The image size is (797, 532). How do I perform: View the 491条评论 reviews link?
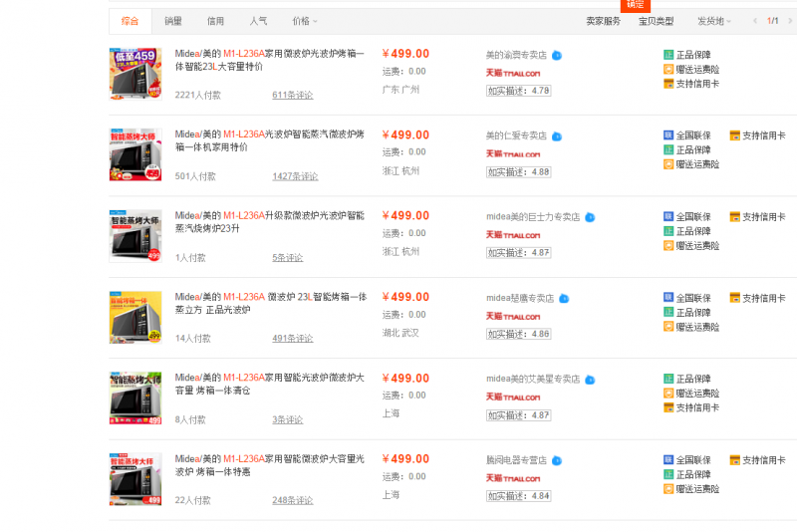pos(293,339)
